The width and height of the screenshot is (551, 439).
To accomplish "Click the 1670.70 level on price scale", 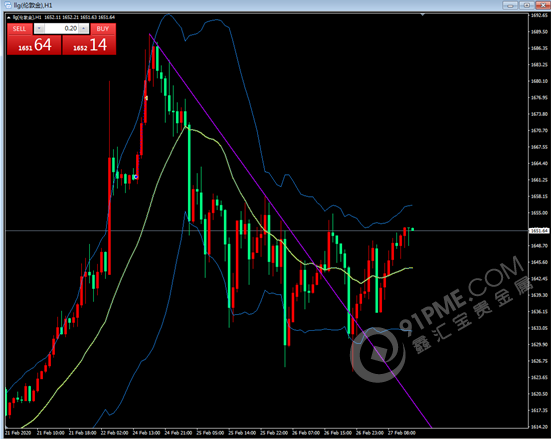I will 539,130.
